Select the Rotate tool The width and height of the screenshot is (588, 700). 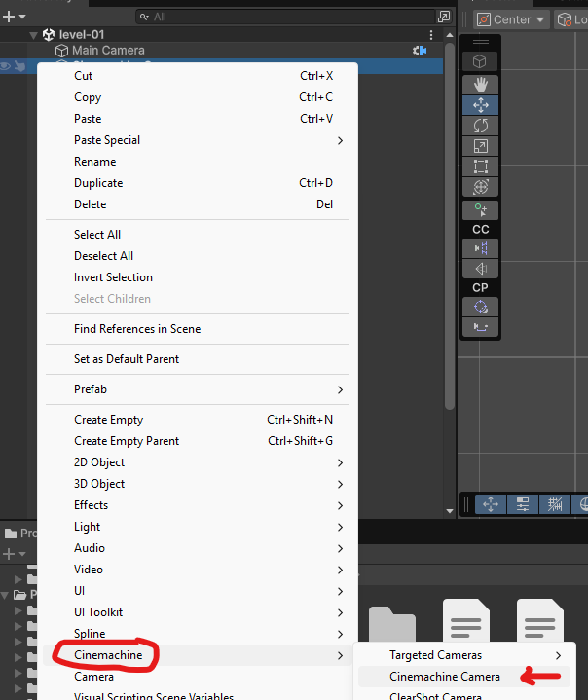click(x=480, y=126)
